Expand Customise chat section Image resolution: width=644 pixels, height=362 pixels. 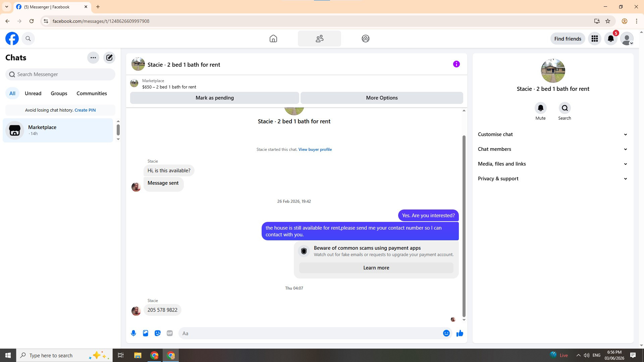click(552, 134)
